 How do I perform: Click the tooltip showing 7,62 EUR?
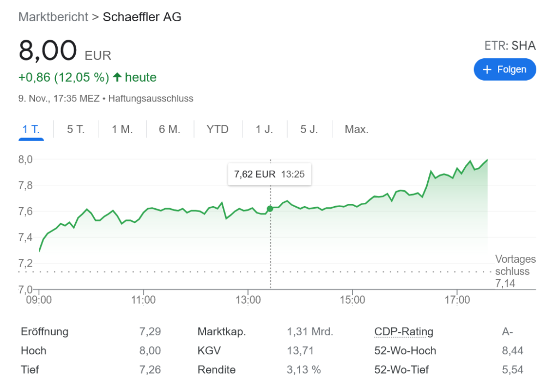pyautogui.click(x=269, y=174)
